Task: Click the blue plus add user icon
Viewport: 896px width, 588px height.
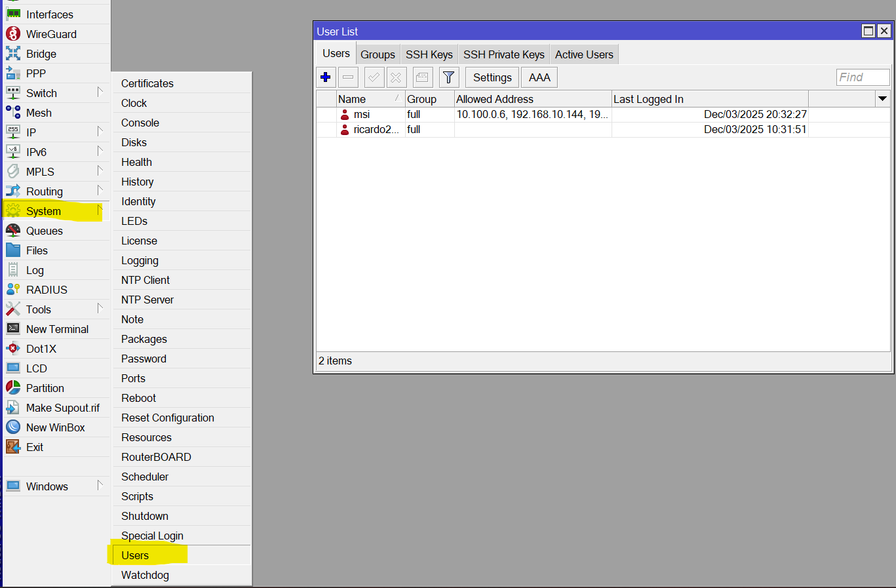Action: pos(326,77)
